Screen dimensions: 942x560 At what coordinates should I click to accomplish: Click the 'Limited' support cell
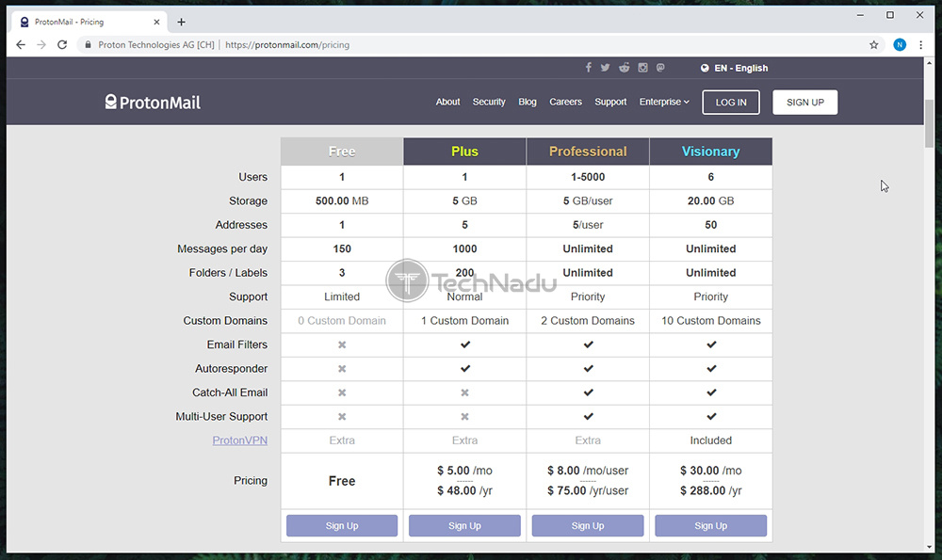point(342,296)
